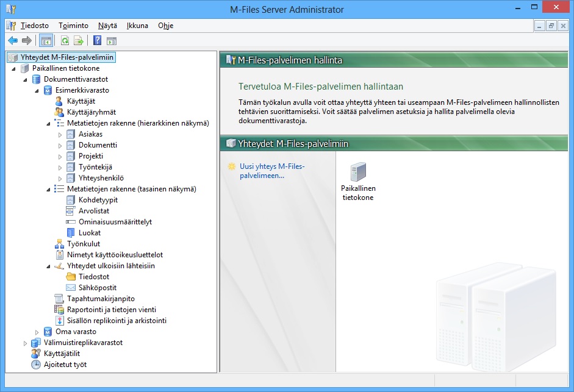574x392 pixels.
Task: Select the Yhteyshenkilö tree row
Action: (101, 178)
